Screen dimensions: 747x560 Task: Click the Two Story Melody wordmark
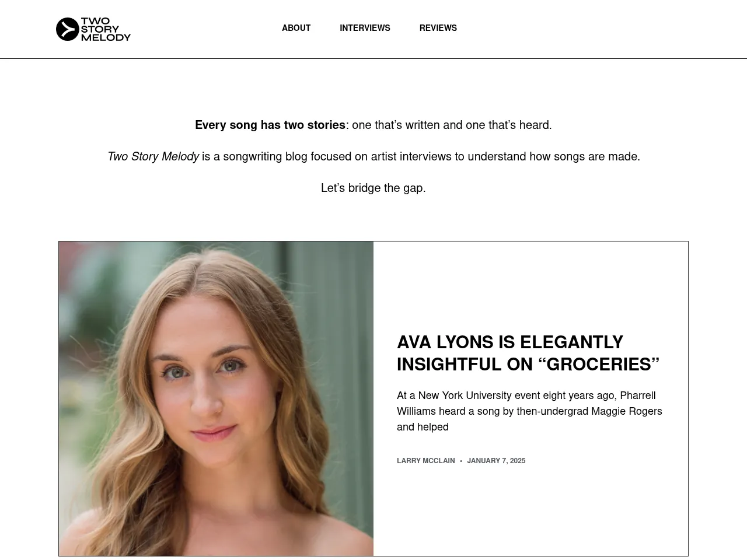106,29
